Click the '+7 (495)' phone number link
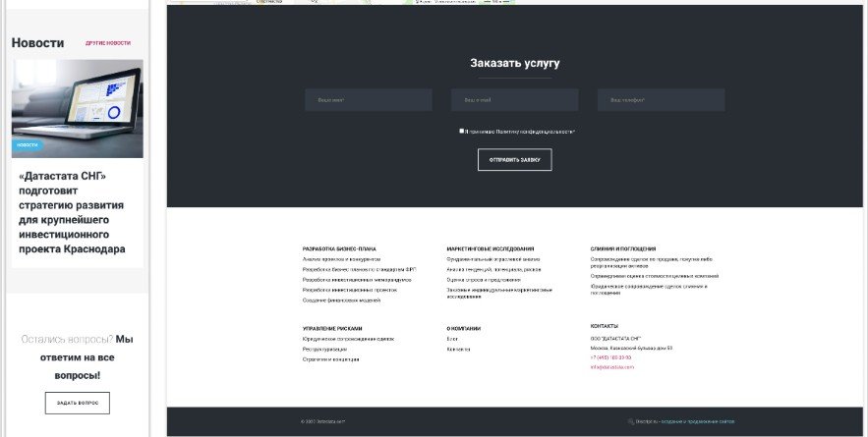This screenshot has height=437, width=868. click(x=610, y=357)
